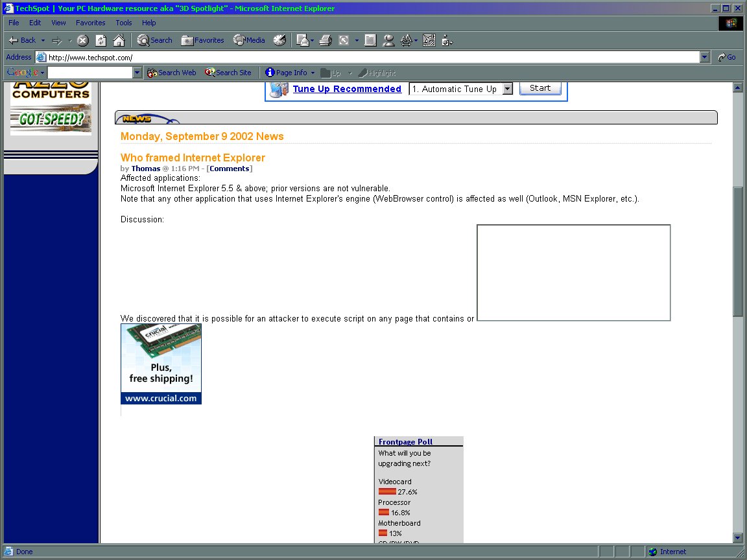The height and width of the screenshot is (560, 747).
Task: Click the Go button beside address bar
Action: pyautogui.click(x=727, y=57)
